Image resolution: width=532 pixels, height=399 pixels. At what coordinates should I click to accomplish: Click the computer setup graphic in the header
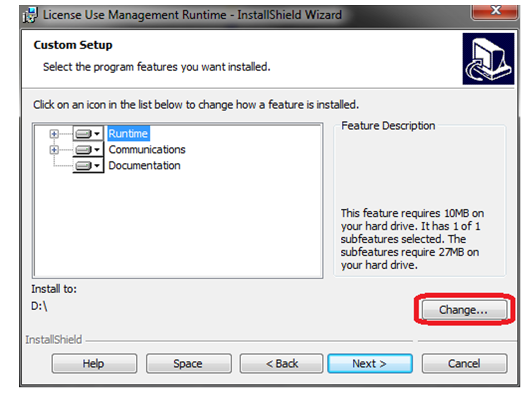(x=488, y=59)
